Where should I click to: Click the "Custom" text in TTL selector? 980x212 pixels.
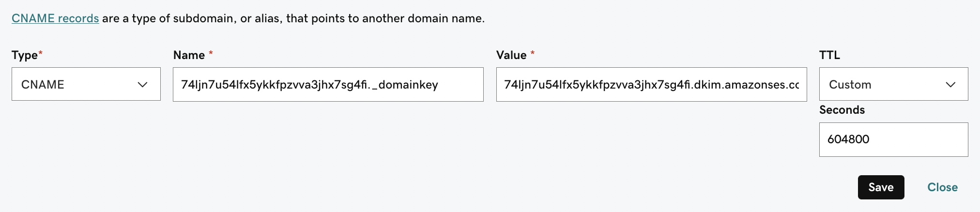tap(850, 85)
